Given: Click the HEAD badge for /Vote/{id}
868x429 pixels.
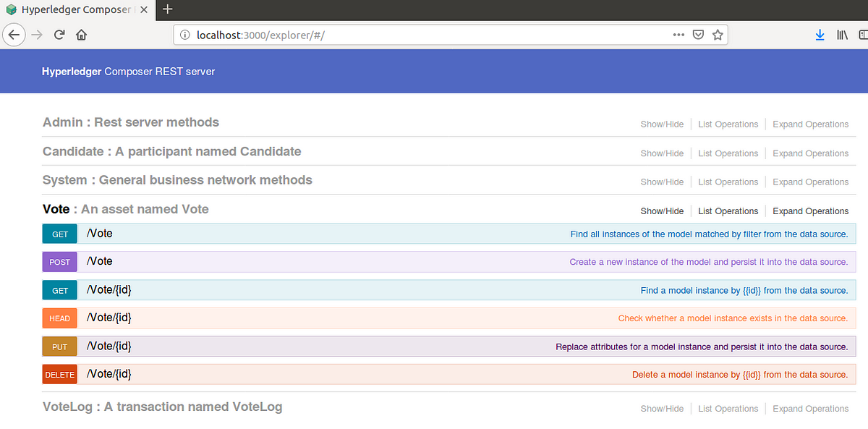Looking at the screenshot, I should 60,318.
